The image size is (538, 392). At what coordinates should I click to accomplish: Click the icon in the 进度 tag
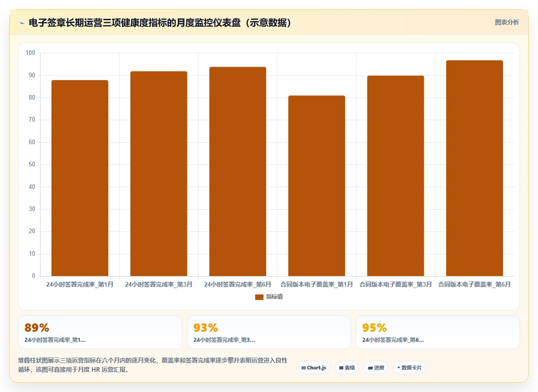[370, 368]
